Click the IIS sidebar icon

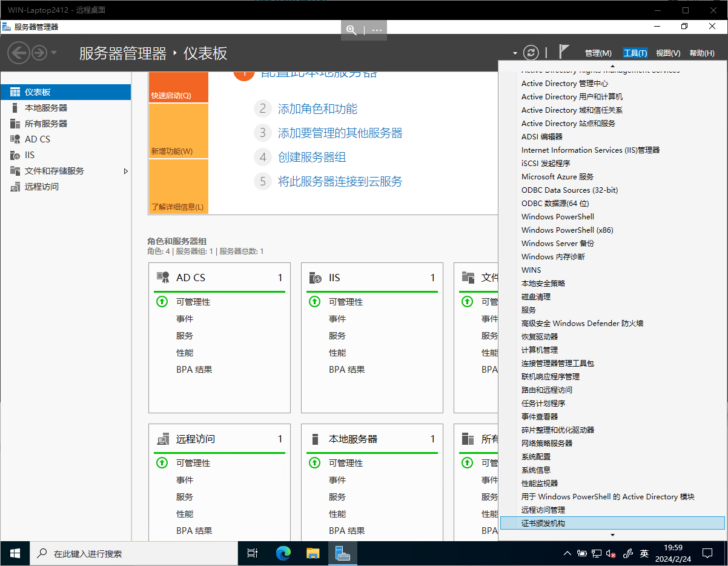(x=15, y=155)
